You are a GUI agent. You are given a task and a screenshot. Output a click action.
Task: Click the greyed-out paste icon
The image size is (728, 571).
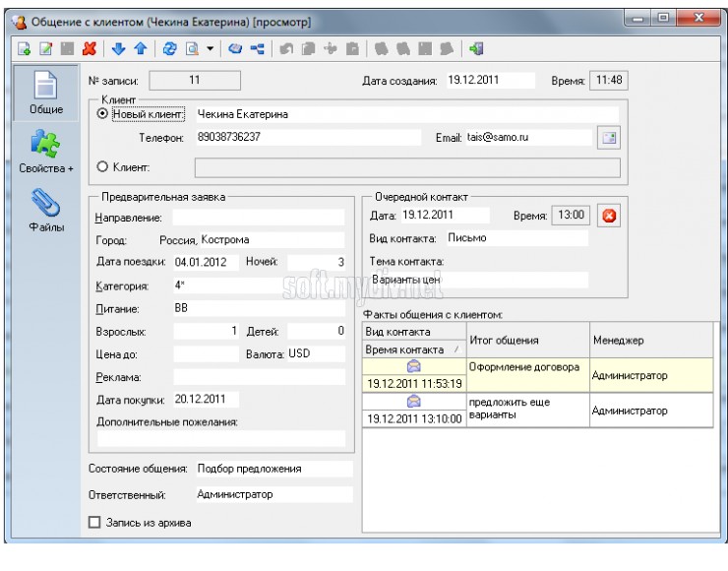click(x=353, y=49)
